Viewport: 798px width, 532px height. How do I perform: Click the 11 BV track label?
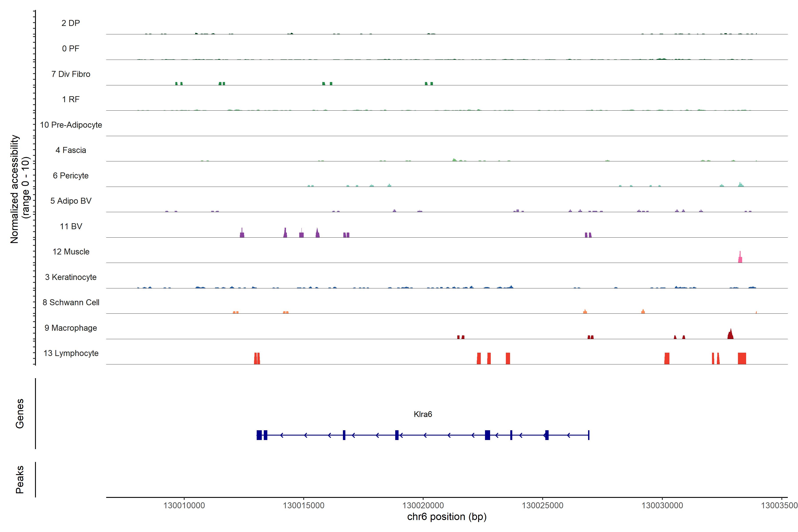click(71, 226)
